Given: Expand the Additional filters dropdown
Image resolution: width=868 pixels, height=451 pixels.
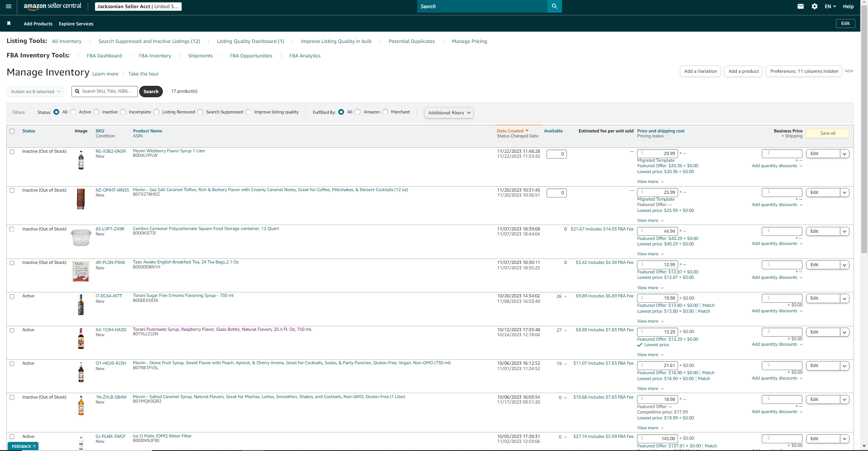Looking at the screenshot, I should 449,113.
